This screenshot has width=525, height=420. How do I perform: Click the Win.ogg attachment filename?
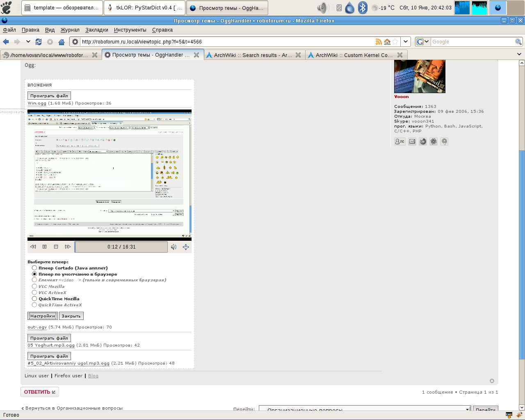click(x=37, y=103)
